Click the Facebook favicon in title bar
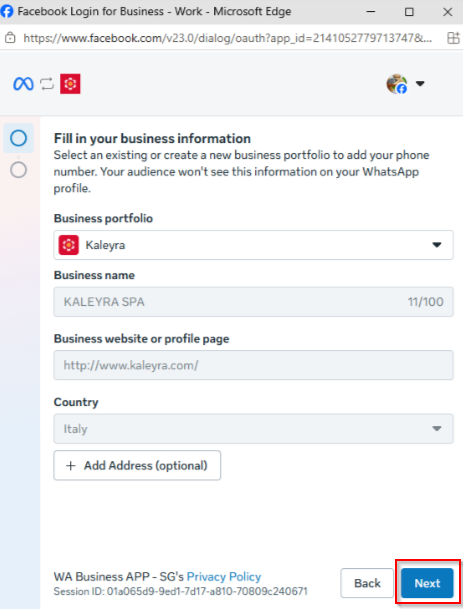 click(7, 11)
